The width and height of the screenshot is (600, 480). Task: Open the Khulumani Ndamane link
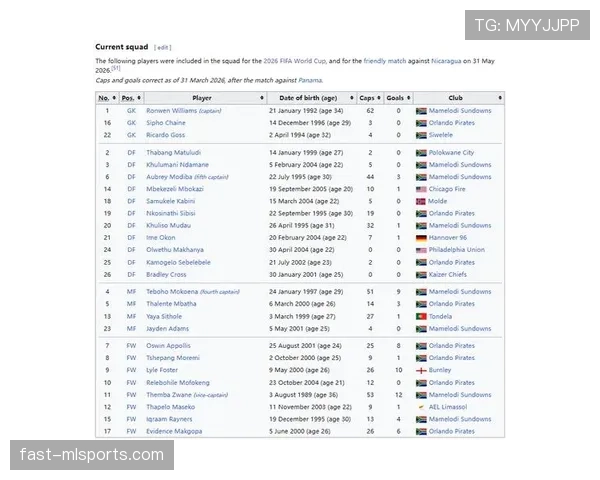tap(178, 165)
